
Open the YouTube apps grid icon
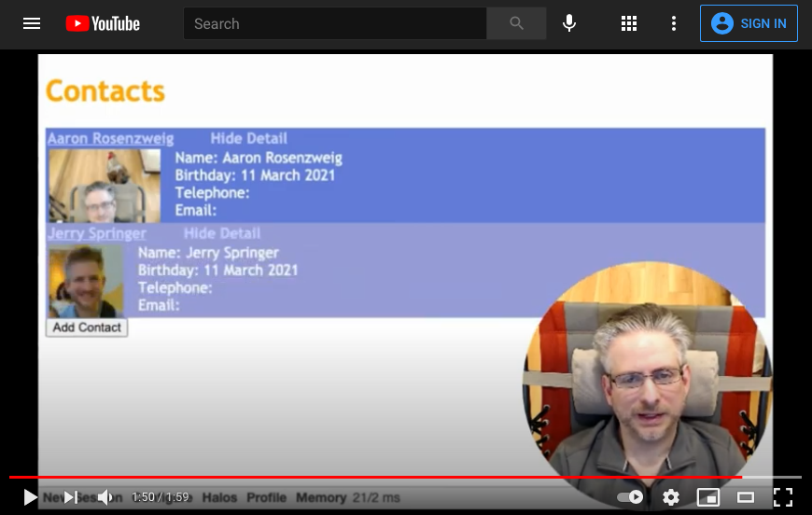tap(629, 23)
